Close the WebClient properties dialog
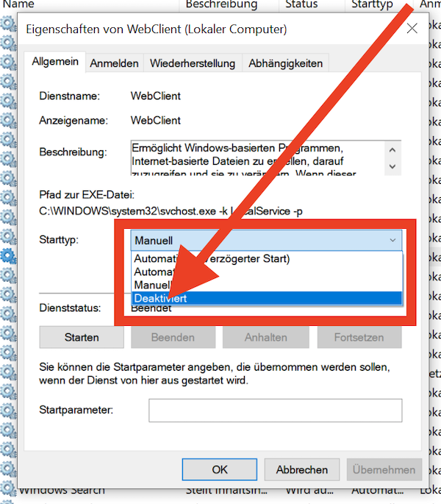The width and height of the screenshot is (441, 504). point(412,29)
